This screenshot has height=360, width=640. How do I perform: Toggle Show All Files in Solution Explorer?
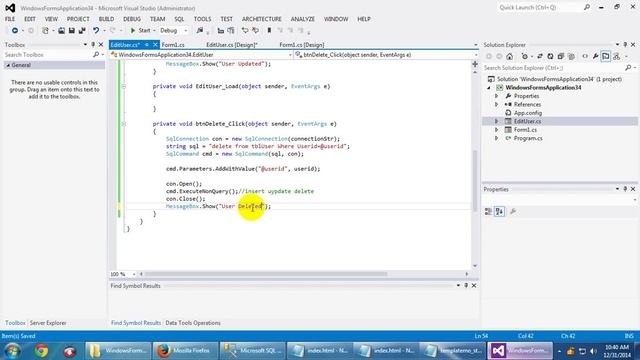571,56
